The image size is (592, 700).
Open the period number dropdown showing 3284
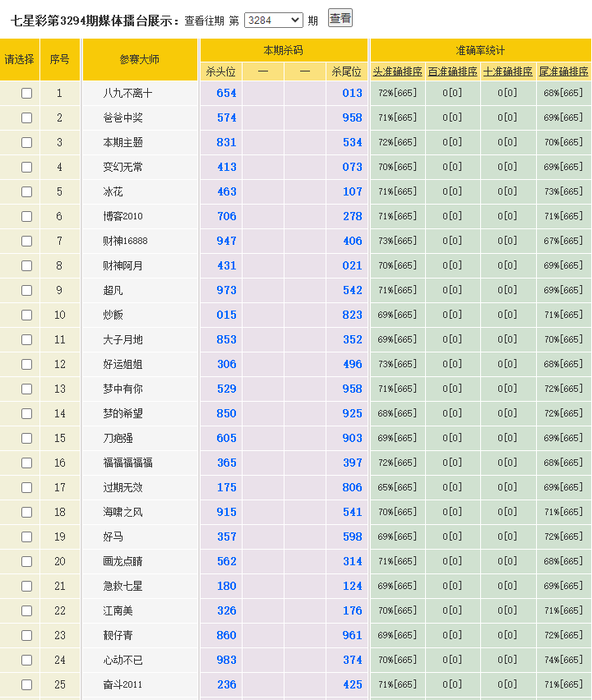pos(273,20)
